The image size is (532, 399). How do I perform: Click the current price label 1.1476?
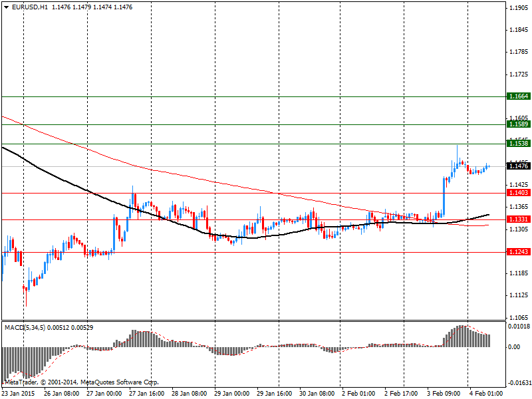pyautogui.click(x=519, y=166)
